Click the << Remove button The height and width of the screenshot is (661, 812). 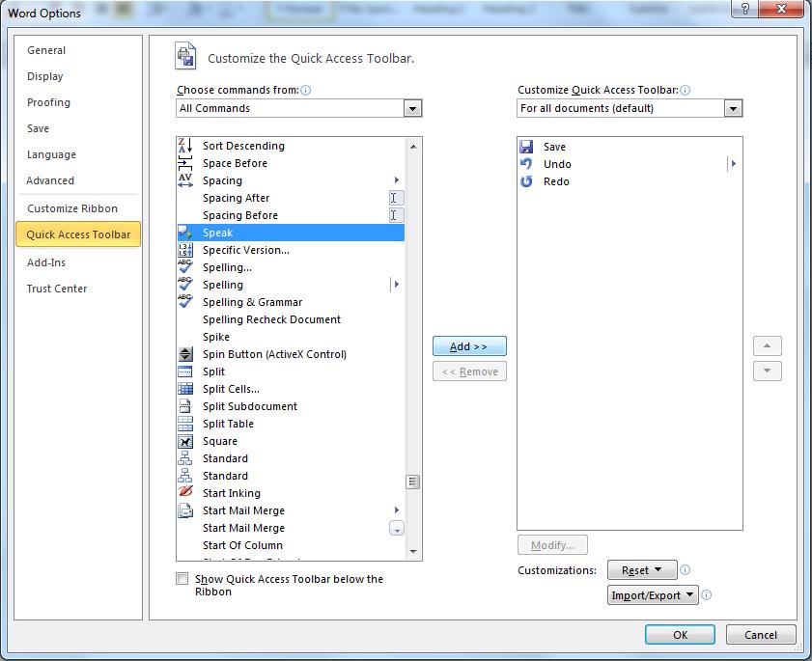[469, 372]
